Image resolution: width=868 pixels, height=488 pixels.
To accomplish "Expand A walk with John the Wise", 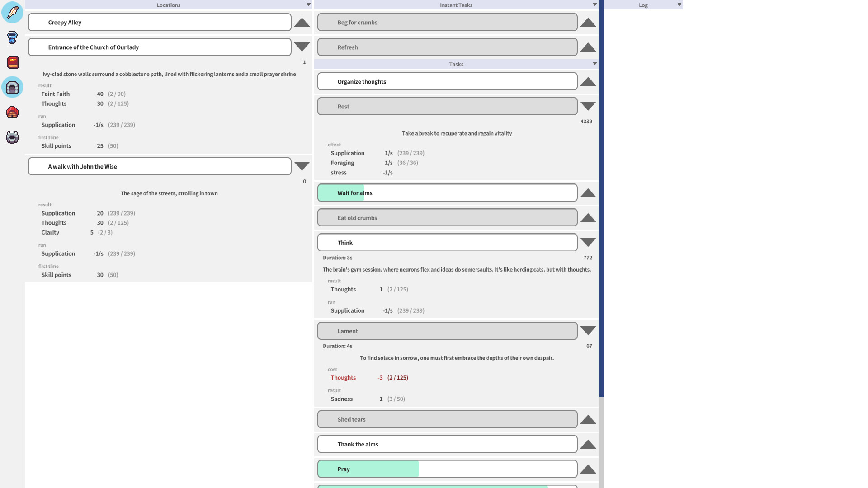I will [x=302, y=166].
